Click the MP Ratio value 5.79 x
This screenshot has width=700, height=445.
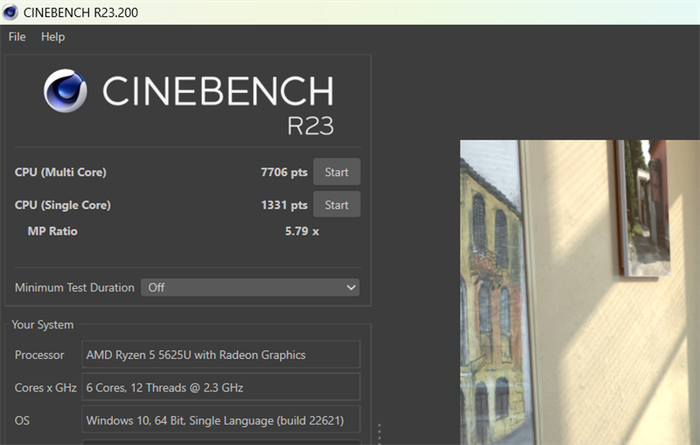pos(302,232)
